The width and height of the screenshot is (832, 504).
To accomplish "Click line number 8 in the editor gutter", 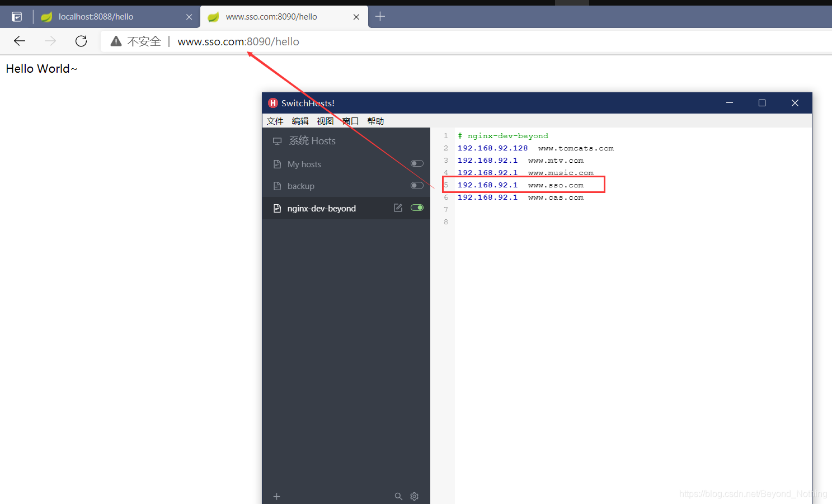I will 446,222.
